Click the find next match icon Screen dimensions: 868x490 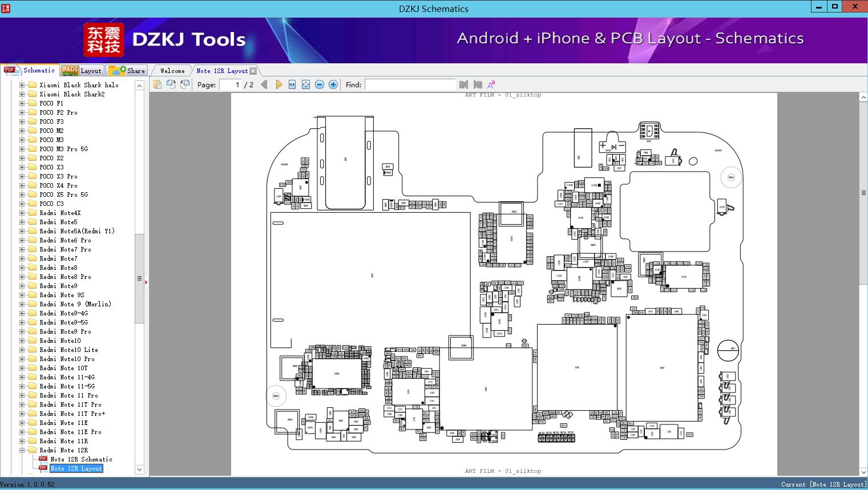[x=478, y=84]
